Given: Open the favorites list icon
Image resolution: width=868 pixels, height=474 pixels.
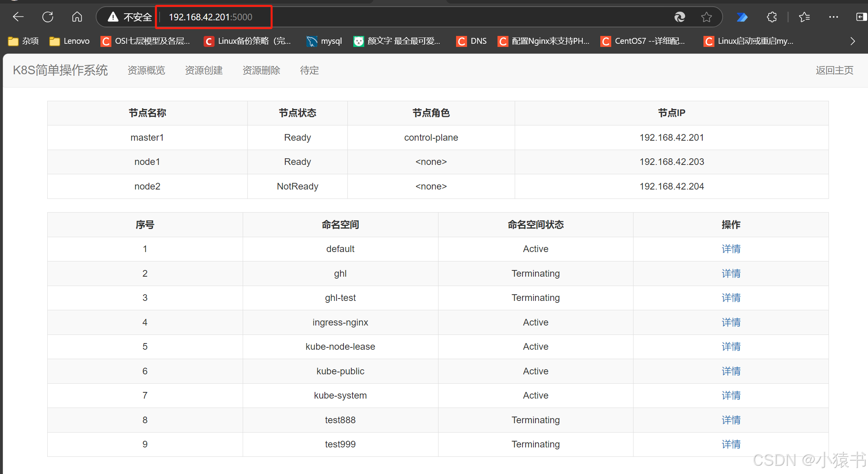Looking at the screenshot, I should (804, 17).
